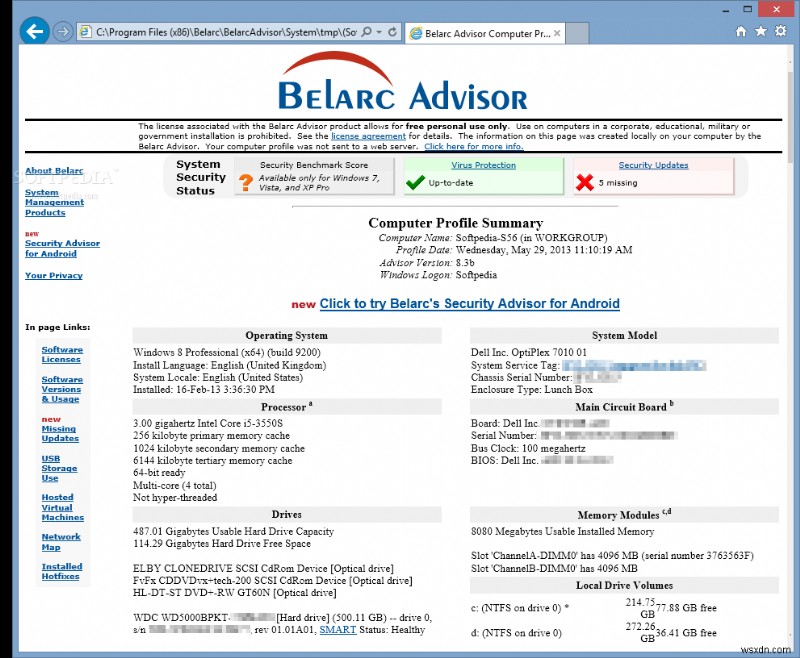Click 'c: (NTFS on drive 0)' volume row
Viewport: 800px width, 658px height.
[x=593, y=608]
